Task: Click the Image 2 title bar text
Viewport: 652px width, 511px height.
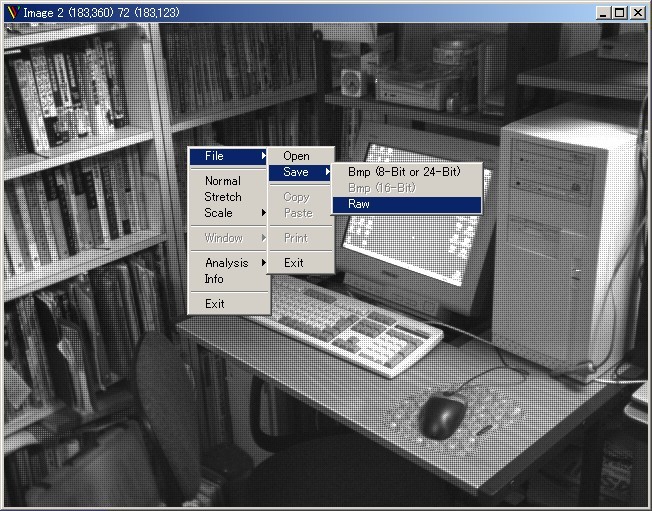Action: (101, 13)
